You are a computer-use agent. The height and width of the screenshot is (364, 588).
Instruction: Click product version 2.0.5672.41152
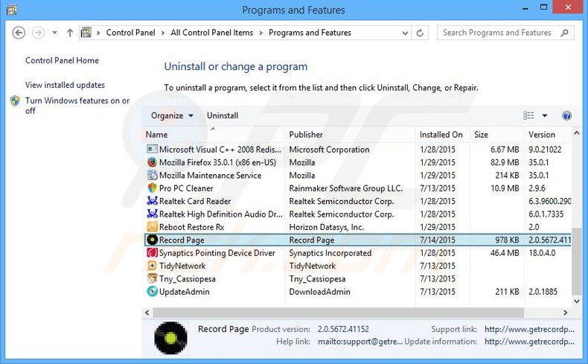(x=343, y=329)
